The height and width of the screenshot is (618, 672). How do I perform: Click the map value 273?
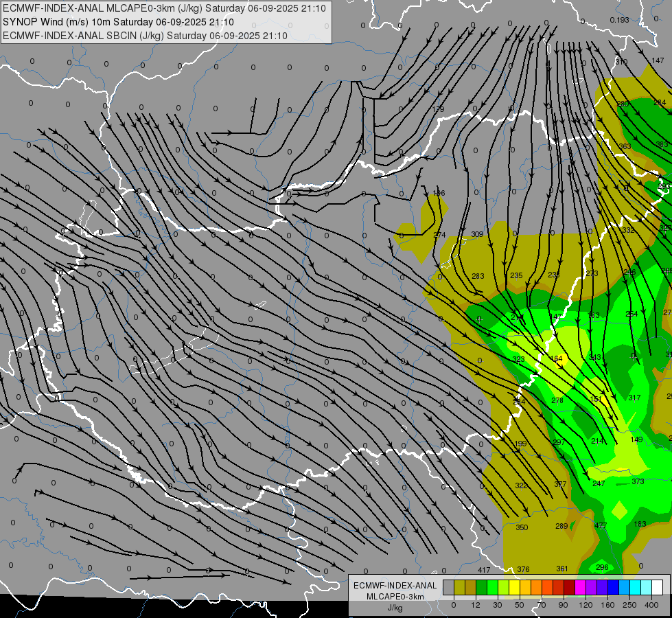click(x=592, y=273)
